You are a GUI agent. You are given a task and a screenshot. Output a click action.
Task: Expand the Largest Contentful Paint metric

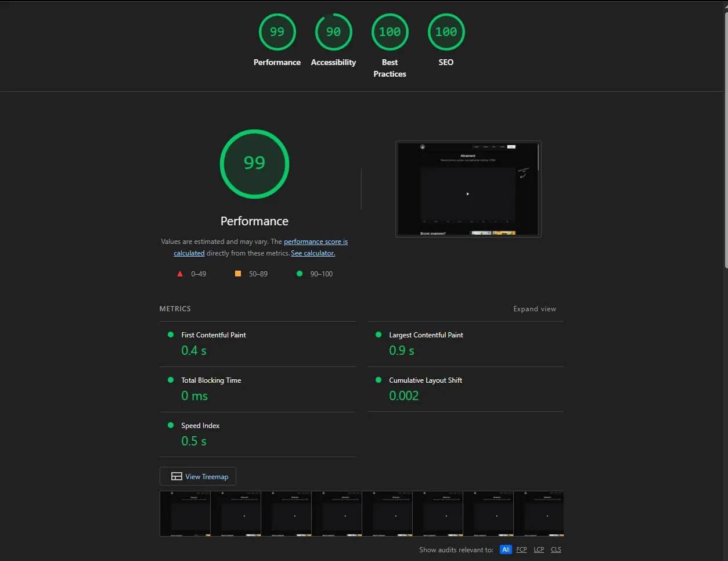(x=466, y=344)
